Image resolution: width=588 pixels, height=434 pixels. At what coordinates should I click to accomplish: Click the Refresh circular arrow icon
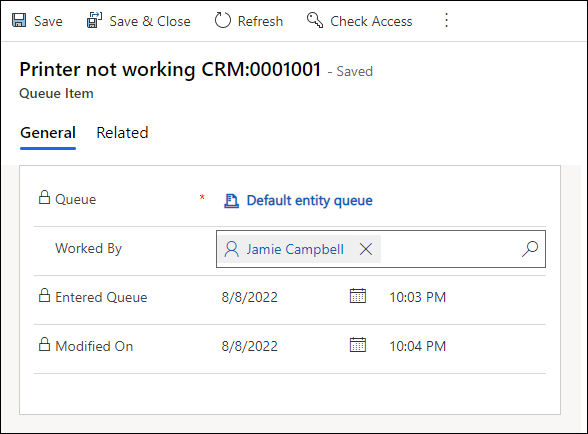pyautogui.click(x=223, y=20)
